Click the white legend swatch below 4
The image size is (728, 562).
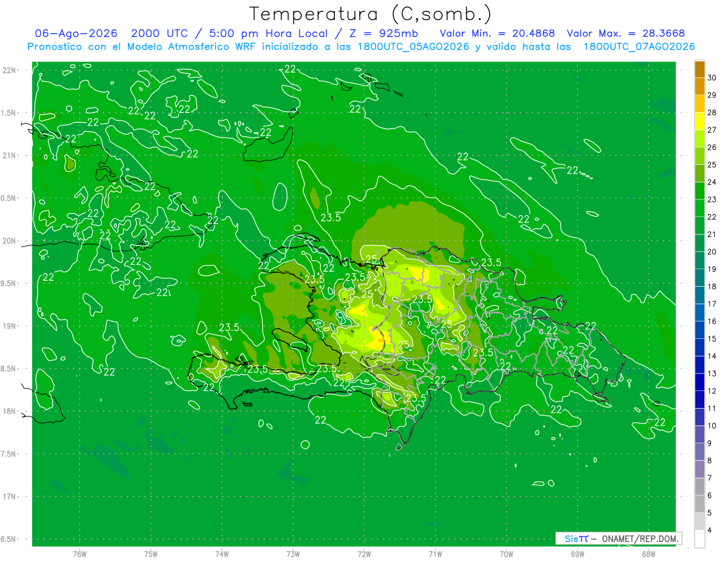(699, 539)
